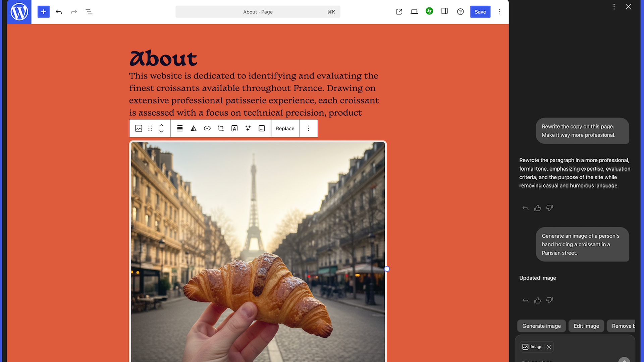This screenshot has height=362, width=644.
Task: Insert link on the image block
Action: pyautogui.click(x=207, y=128)
